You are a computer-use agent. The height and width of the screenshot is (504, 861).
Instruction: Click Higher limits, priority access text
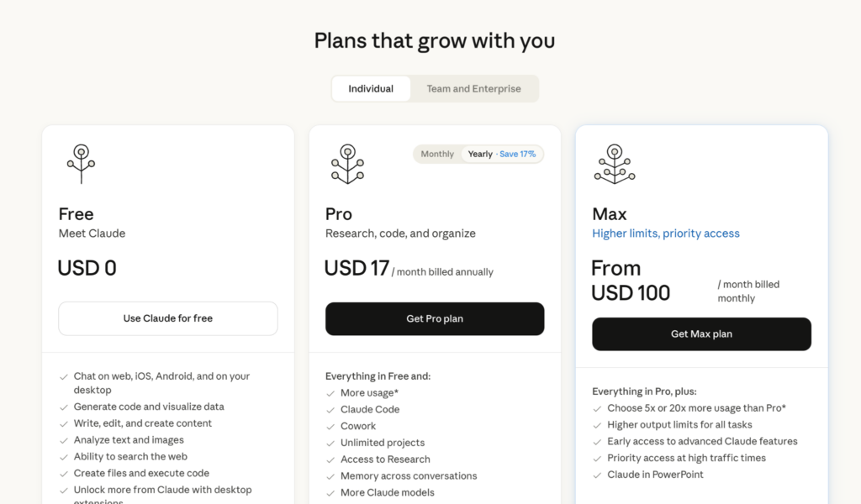click(666, 234)
